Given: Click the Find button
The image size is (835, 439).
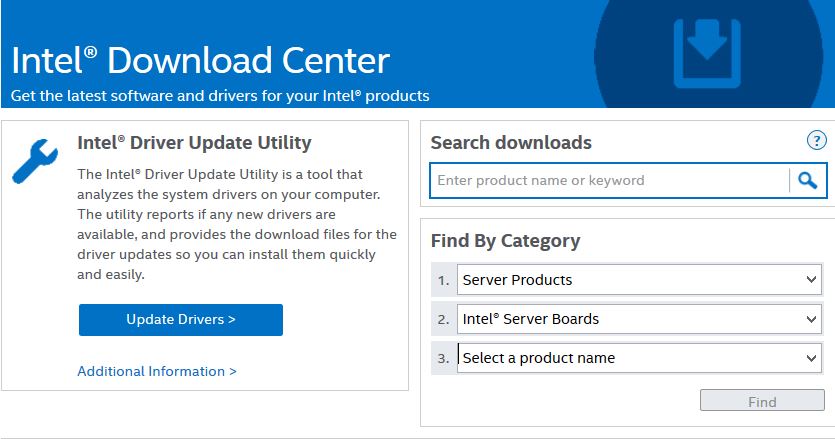Looking at the screenshot, I should [762, 401].
